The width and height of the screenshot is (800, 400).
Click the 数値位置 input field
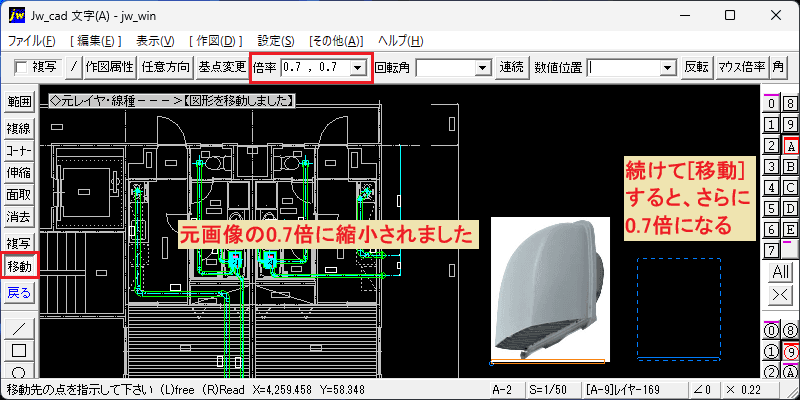coord(623,67)
